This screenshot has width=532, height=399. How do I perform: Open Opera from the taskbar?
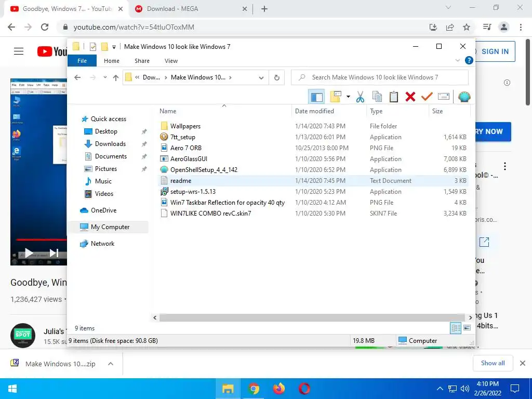pos(304,389)
